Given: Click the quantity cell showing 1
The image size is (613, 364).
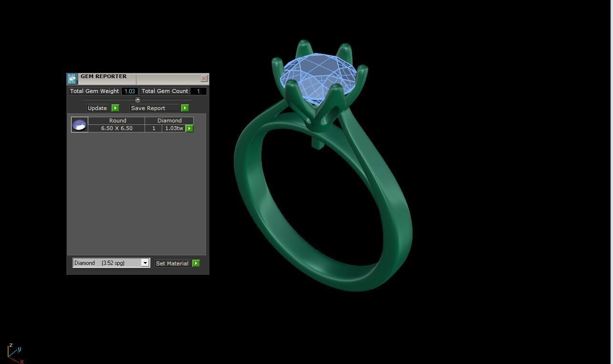Looking at the screenshot, I should (154, 128).
